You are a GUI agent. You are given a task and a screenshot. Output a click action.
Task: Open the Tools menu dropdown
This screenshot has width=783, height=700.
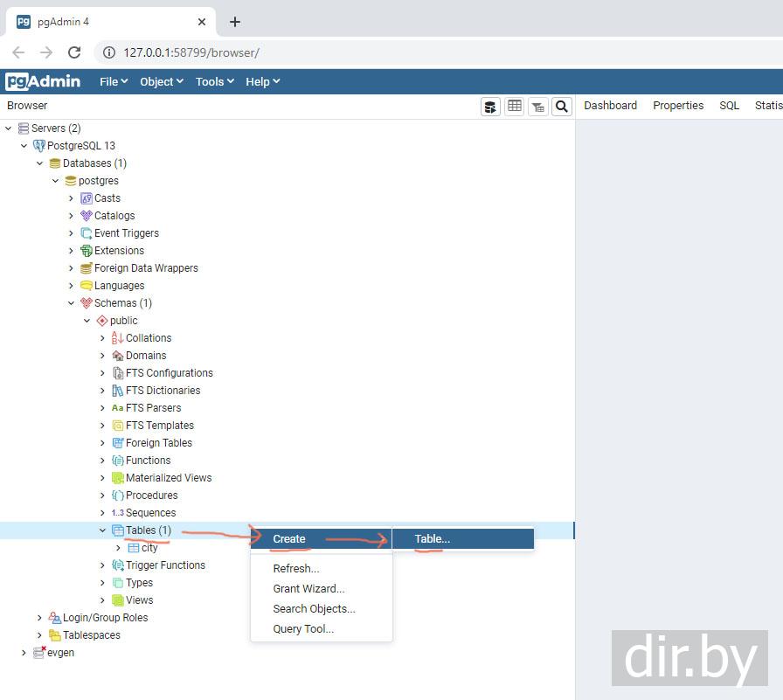coord(214,81)
